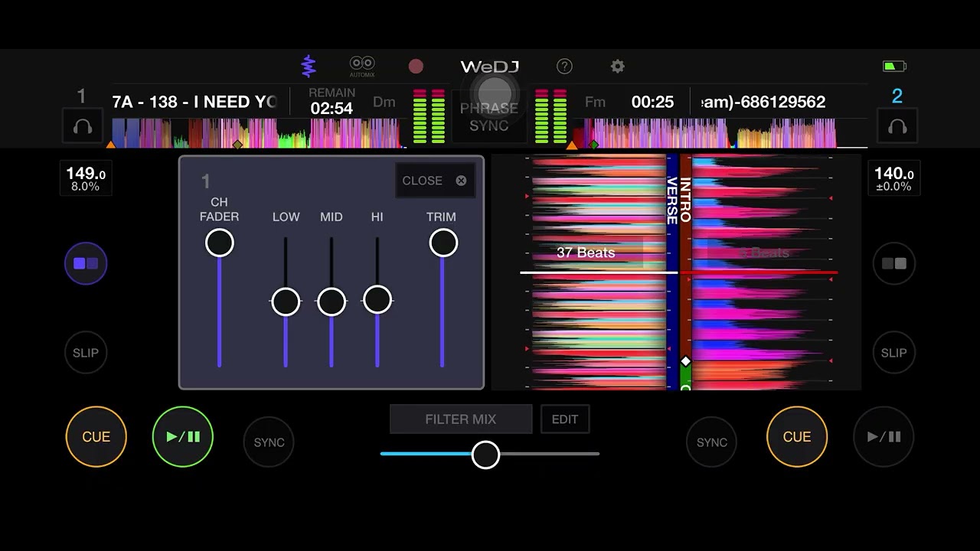Enable SLIP mode on deck 2
The image size is (980, 551).
point(894,353)
